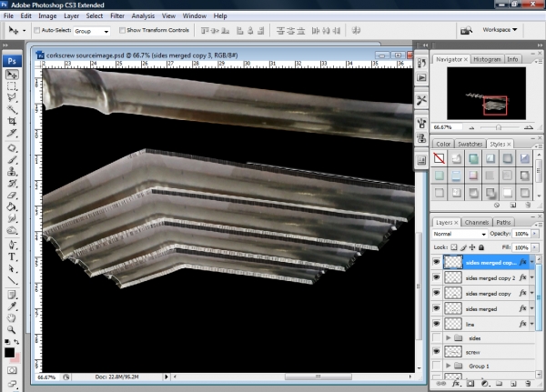Select the Line tool

12,280
